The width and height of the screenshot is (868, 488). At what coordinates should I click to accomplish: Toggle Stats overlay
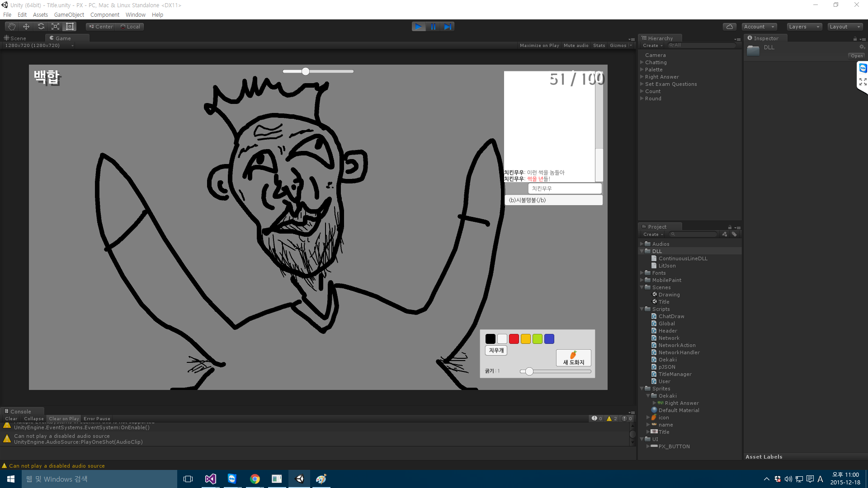click(599, 46)
